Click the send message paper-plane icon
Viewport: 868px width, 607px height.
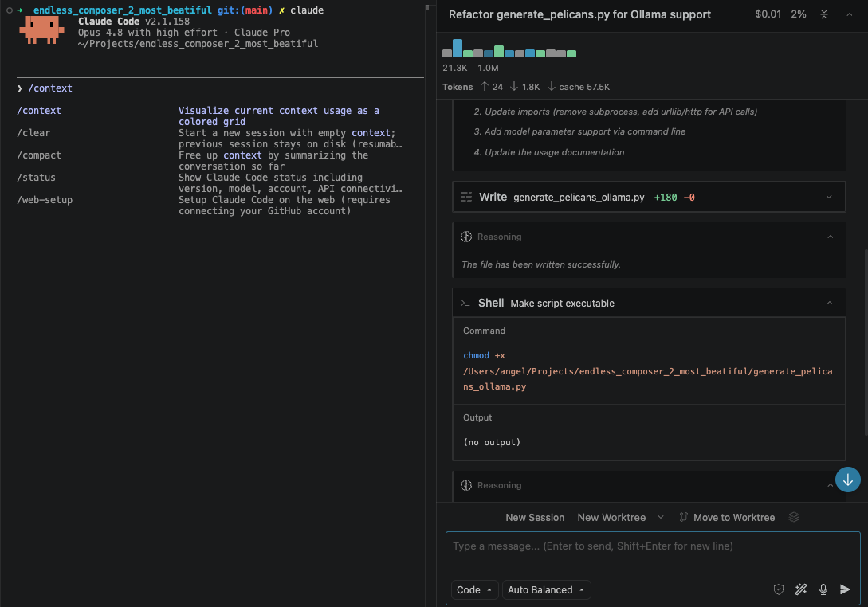click(845, 589)
